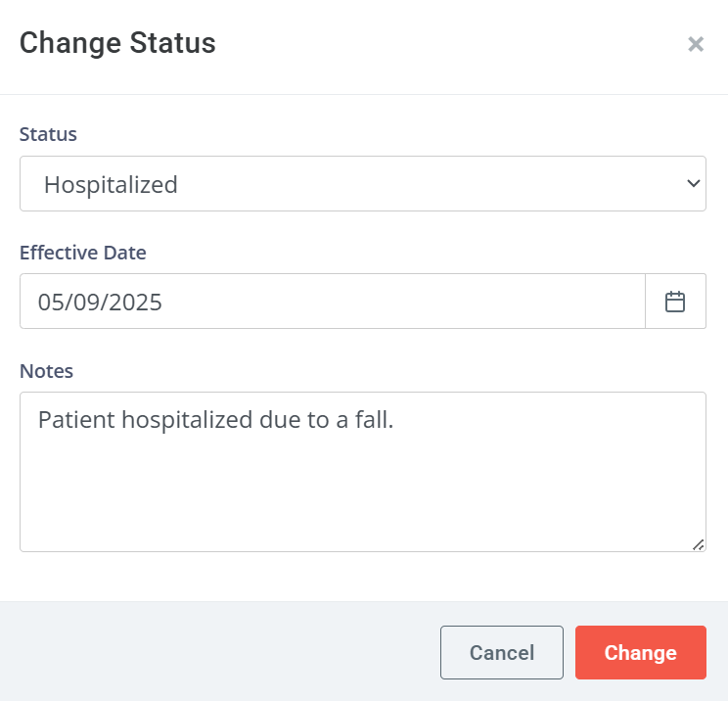Click the Notes field label
The height and width of the screenshot is (701, 728).
(46, 371)
